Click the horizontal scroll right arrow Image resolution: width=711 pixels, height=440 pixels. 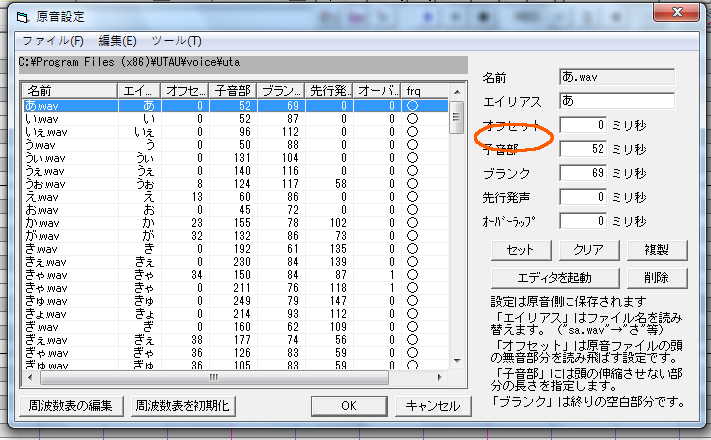click(x=439, y=377)
